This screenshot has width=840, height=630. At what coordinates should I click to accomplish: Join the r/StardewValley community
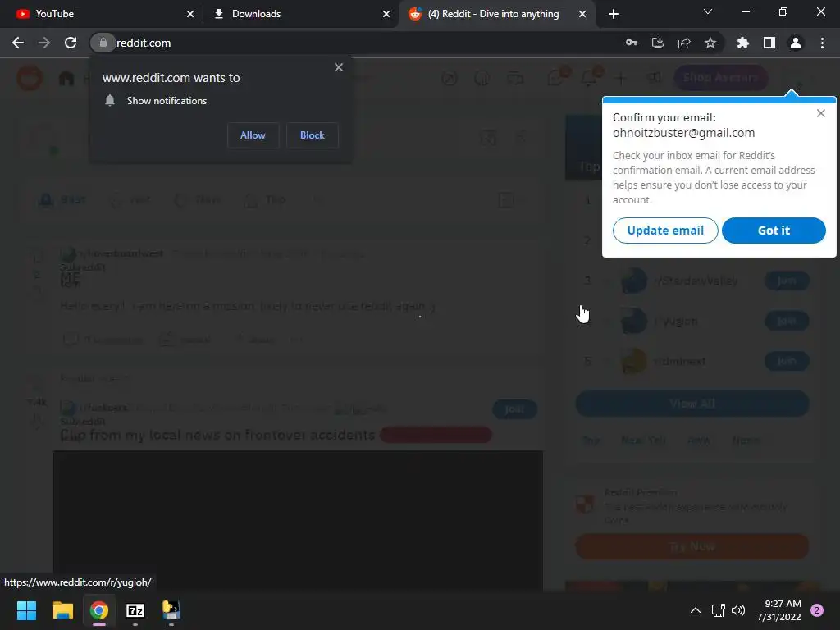[787, 281]
